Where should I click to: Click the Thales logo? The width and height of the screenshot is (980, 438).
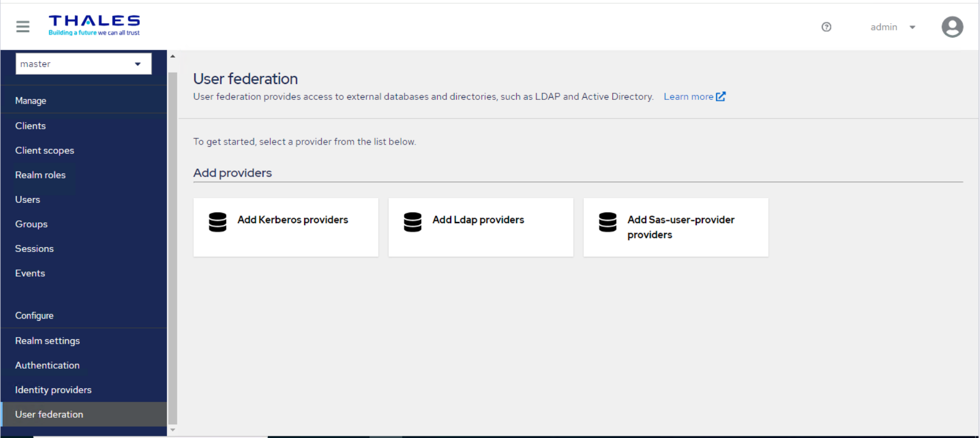pyautogui.click(x=94, y=25)
